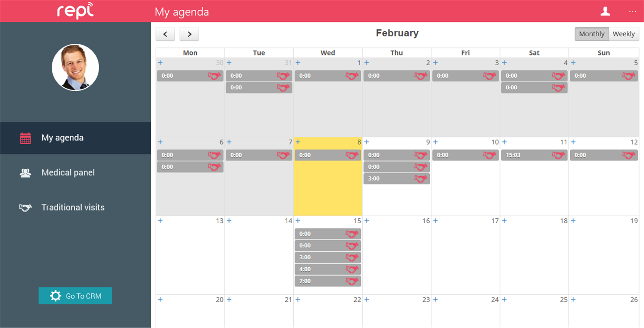Open the three-dots more options menu
The width and height of the screenshot is (644, 328).
tap(632, 11)
